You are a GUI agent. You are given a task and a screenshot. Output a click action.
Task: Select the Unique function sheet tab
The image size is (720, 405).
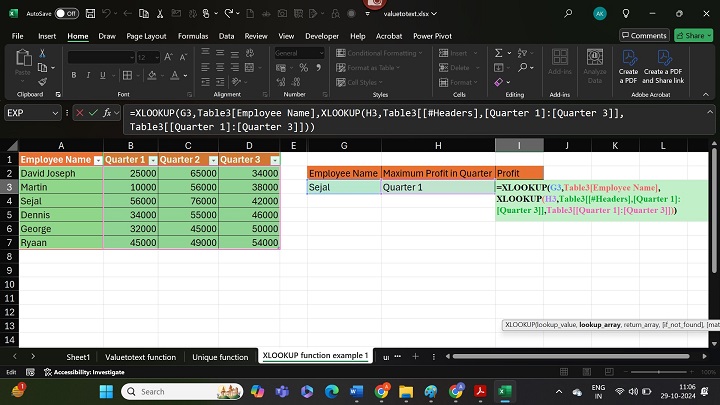pyautogui.click(x=220, y=356)
